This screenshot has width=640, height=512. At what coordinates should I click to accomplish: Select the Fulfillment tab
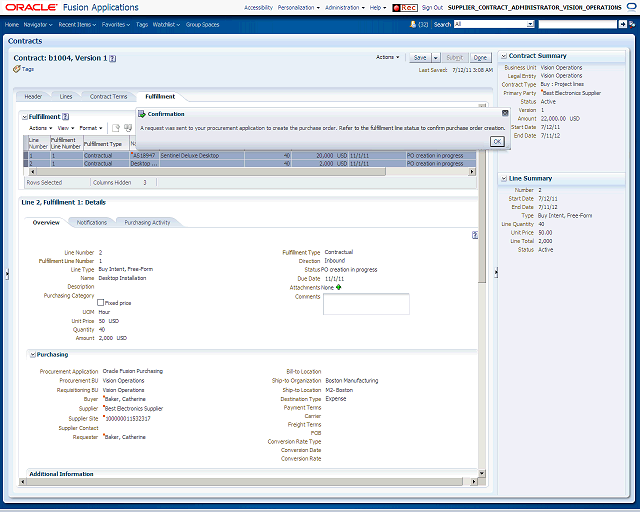(160, 97)
